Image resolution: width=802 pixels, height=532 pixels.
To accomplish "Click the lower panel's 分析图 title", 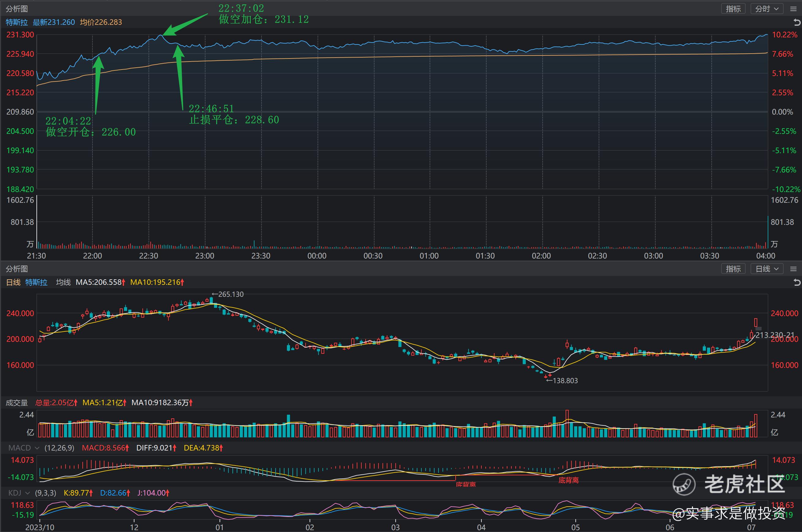I will click(17, 269).
